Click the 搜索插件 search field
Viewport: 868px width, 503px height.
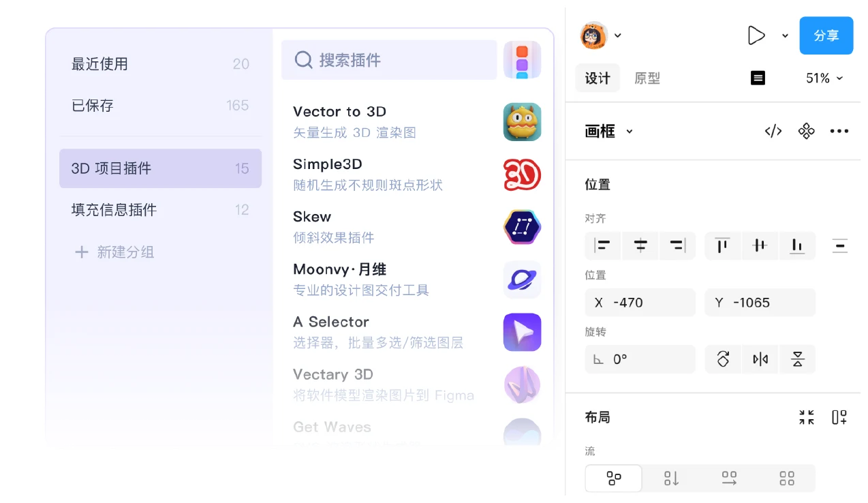click(389, 60)
